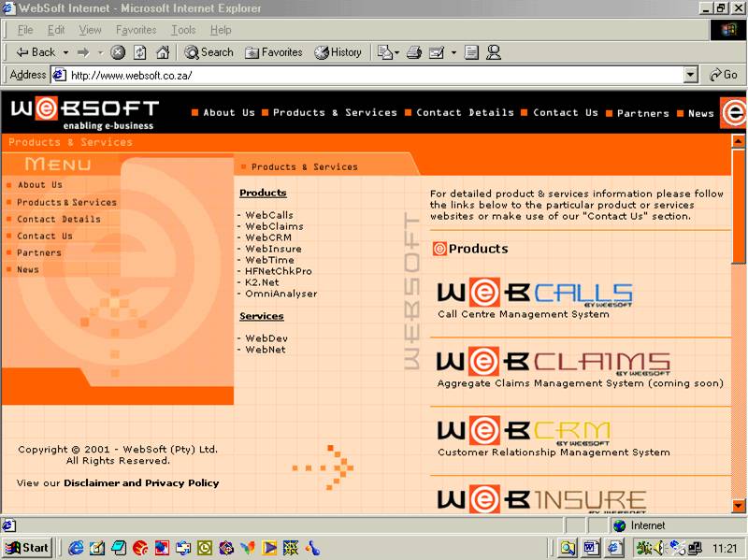Click the Back arrow button
Image resolution: width=748 pixels, height=560 pixels.
36,52
